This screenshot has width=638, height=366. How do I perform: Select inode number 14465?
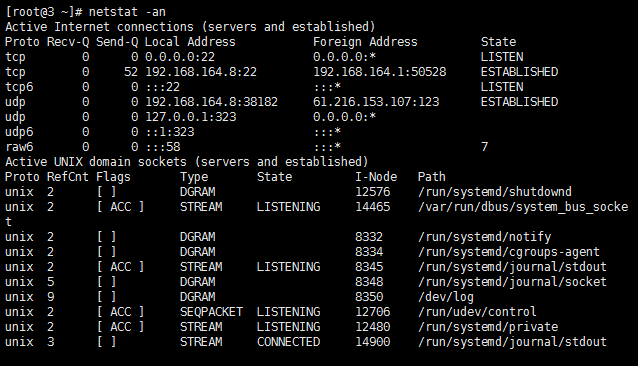click(x=373, y=207)
